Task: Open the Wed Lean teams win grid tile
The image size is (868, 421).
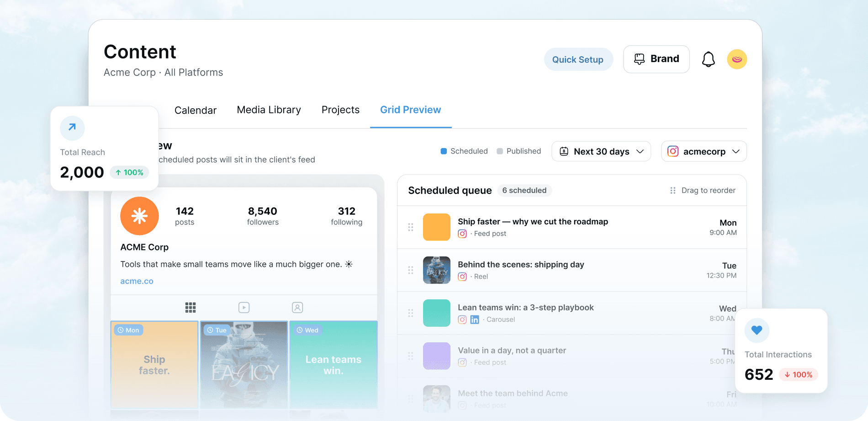Action: coord(333,365)
